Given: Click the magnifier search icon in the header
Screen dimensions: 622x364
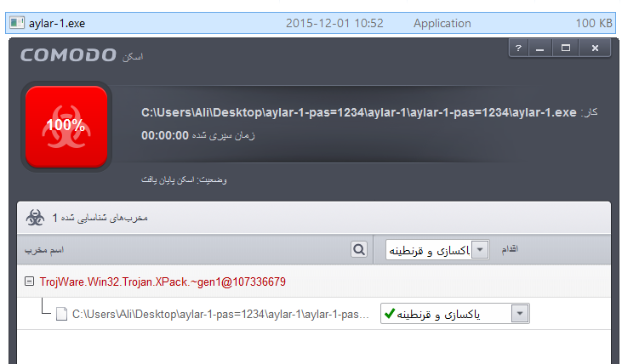Looking at the screenshot, I should click(x=358, y=249).
